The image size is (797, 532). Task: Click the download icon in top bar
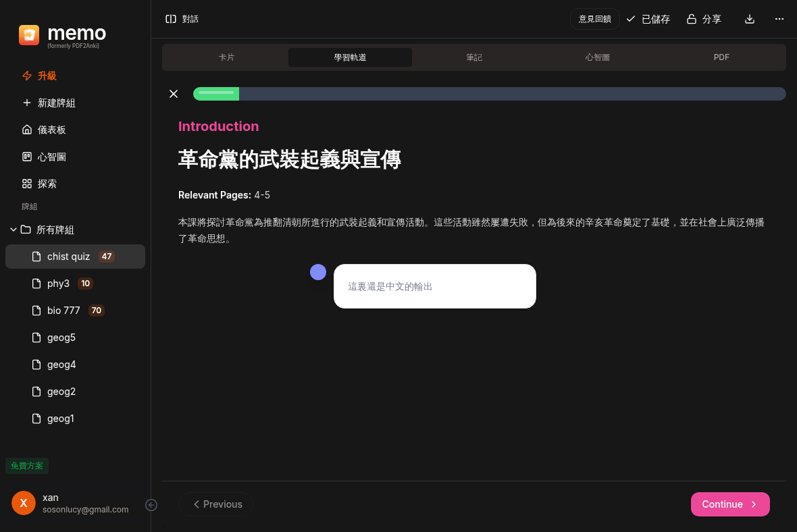pos(749,19)
